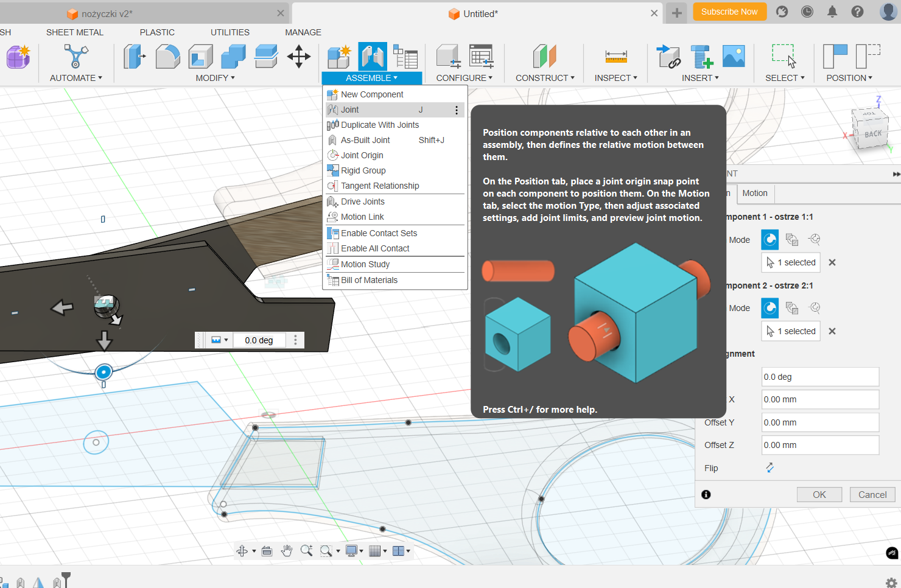901x588 pixels.
Task: Select the Press Pull tool icon
Action: pyautogui.click(x=135, y=57)
